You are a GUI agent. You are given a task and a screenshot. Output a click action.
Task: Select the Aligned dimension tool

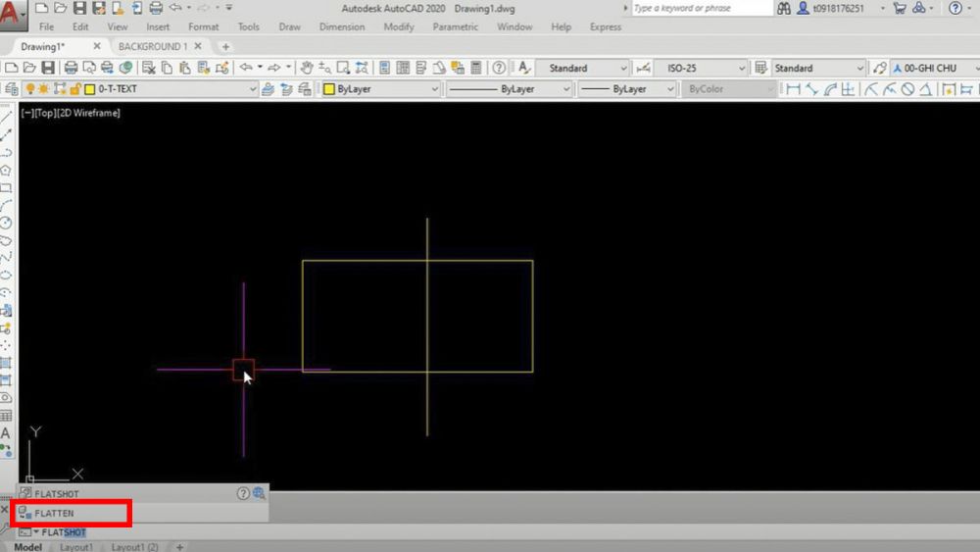[811, 89]
